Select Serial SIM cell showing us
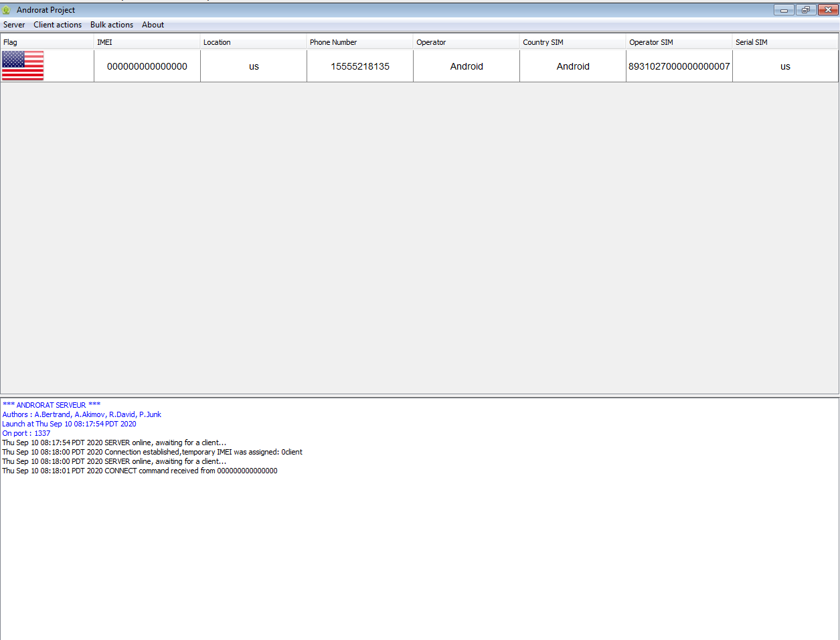Image resolution: width=840 pixels, height=640 pixels. pos(786,66)
